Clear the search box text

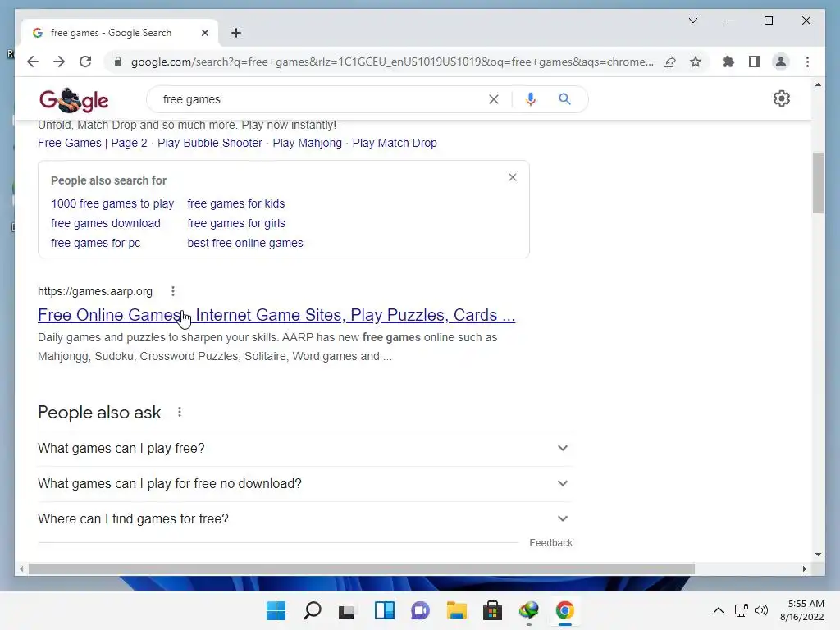[x=493, y=99]
